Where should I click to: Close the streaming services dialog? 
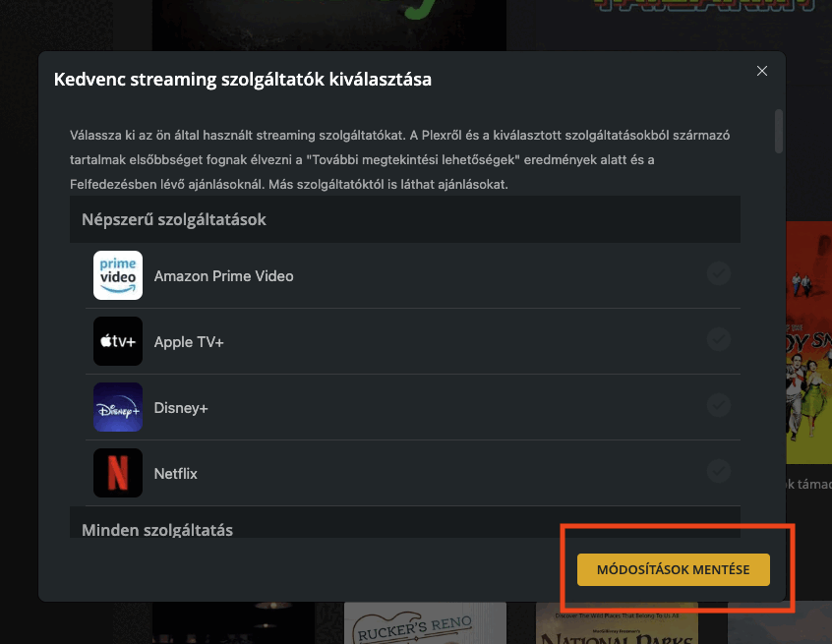762,71
